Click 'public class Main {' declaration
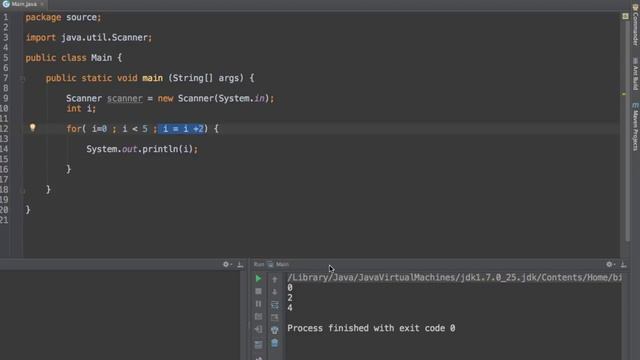This screenshot has width=640, height=360. click(x=73, y=58)
